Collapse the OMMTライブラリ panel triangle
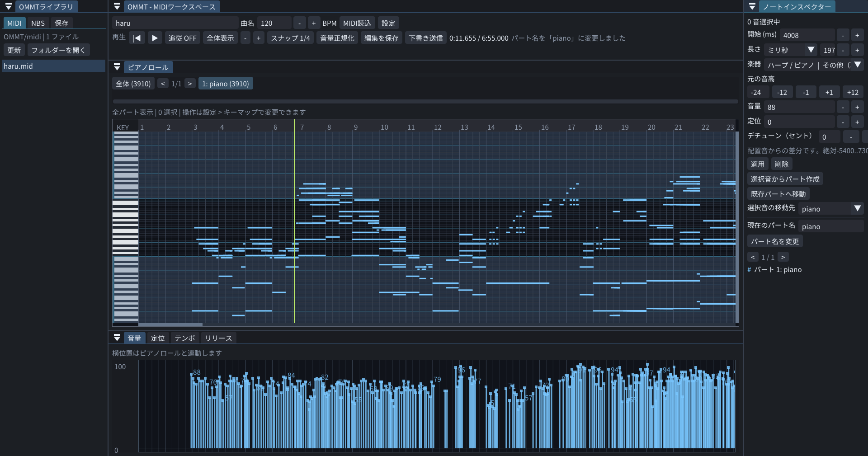This screenshot has height=456, width=868. pyautogui.click(x=9, y=7)
